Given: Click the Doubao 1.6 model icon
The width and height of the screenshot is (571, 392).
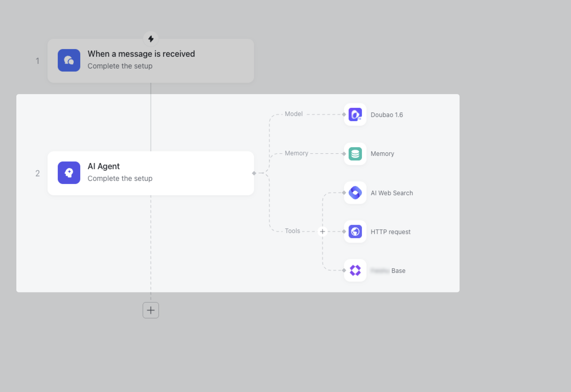Looking at the screenshot, I should coord(355,114).
